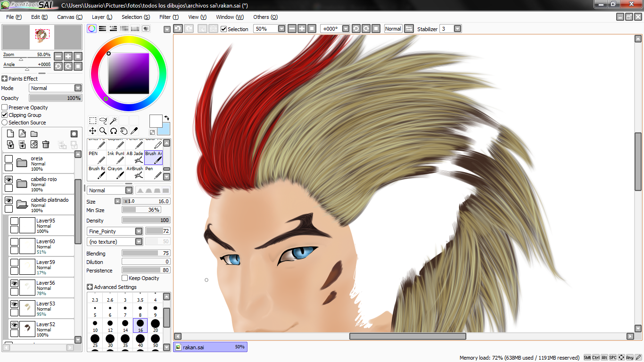Select the Selection Source radio button
Image resolution: width=644 pixels, height=362 pixels.
pos(5,123)
